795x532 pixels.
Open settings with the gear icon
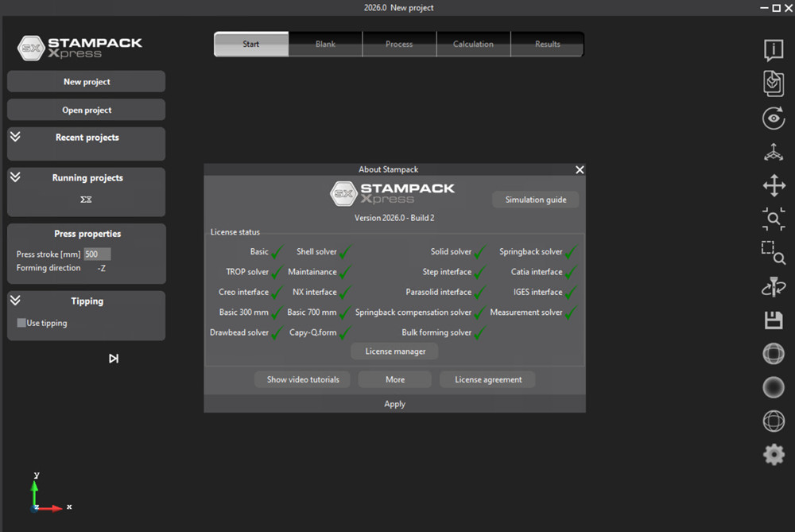click(774, 454)
